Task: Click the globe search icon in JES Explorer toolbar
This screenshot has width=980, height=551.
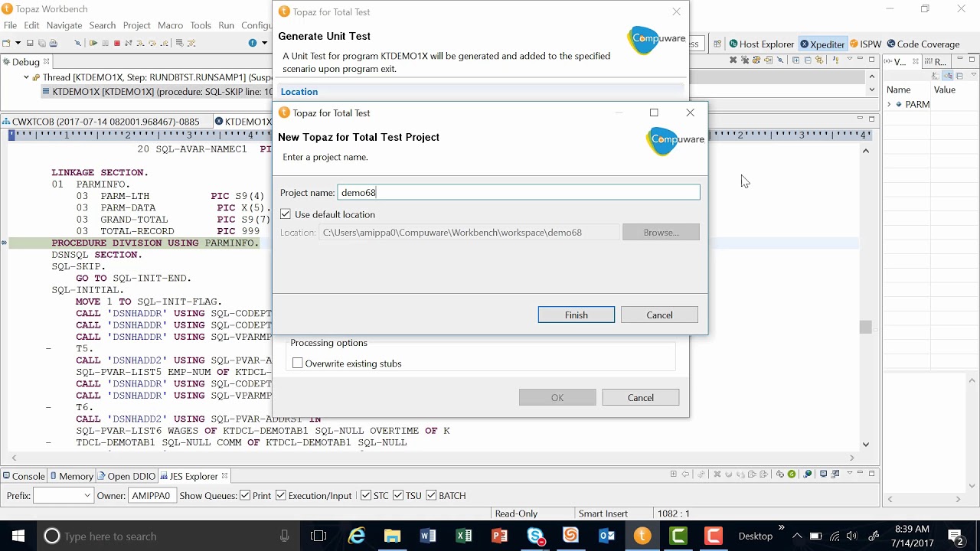Action: click(x=808, y=474)
